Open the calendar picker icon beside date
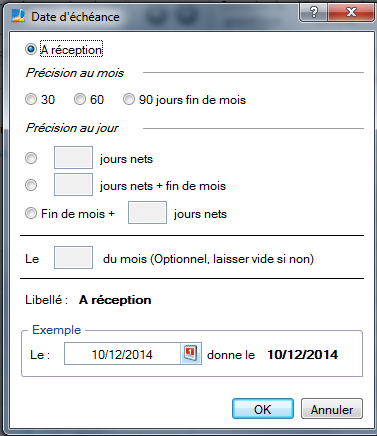377x436 pixels. [191, 353]
